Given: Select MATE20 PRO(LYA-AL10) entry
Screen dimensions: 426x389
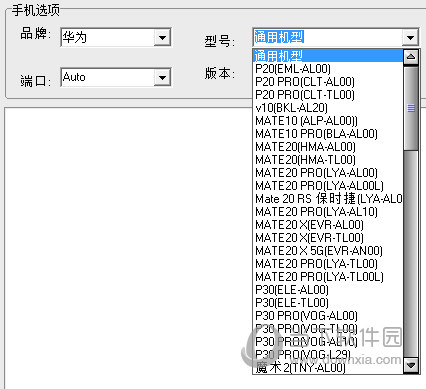Looking at the screenshot, I should point(328,212).
